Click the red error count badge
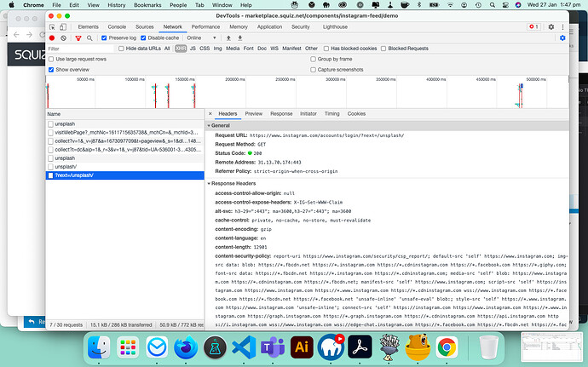This screenshot has height=367, width=588. point(533,27)
